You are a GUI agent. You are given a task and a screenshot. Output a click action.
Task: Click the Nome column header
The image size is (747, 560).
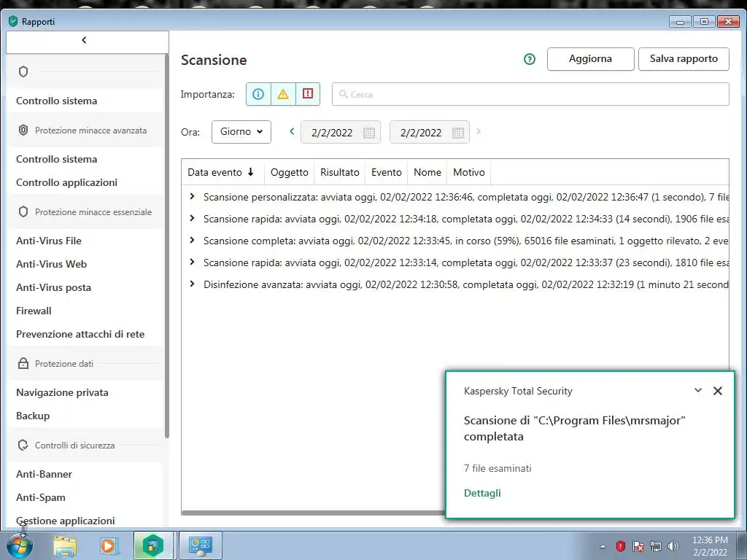(427, 172)
